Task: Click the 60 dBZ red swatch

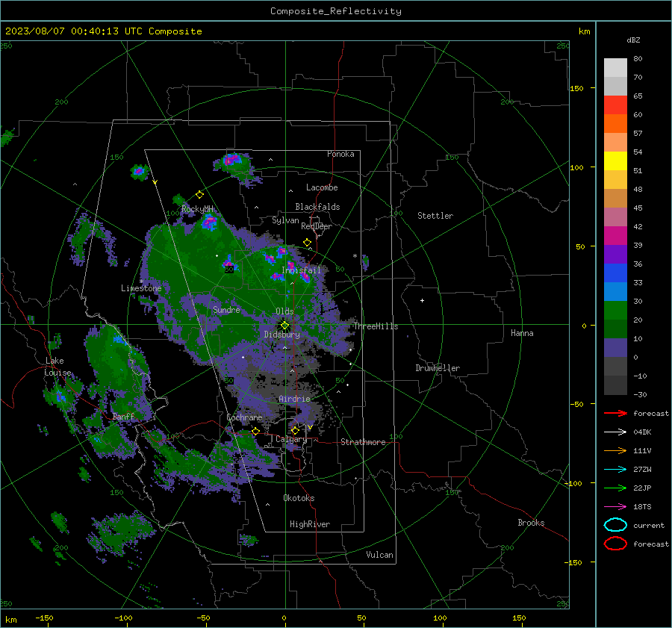Action: click(x=615, y=105)
